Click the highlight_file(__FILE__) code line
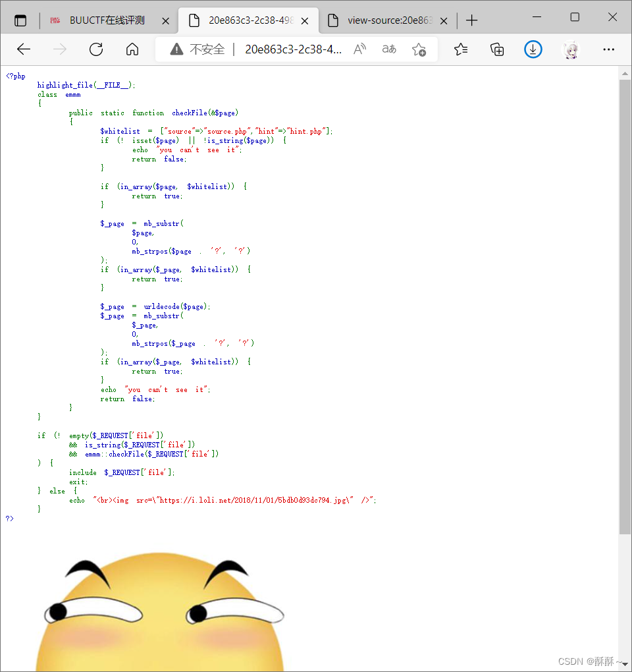632x672 pixels. 86,85
